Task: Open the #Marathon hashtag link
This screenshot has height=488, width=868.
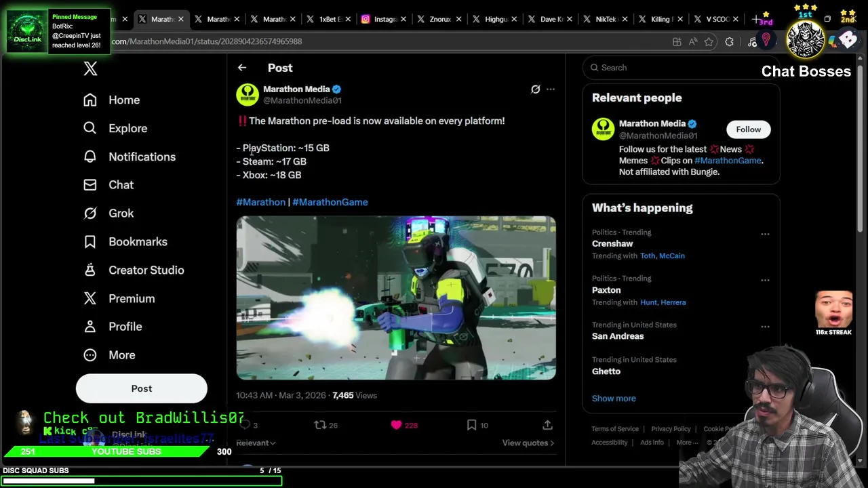Action: pos(261,202)
